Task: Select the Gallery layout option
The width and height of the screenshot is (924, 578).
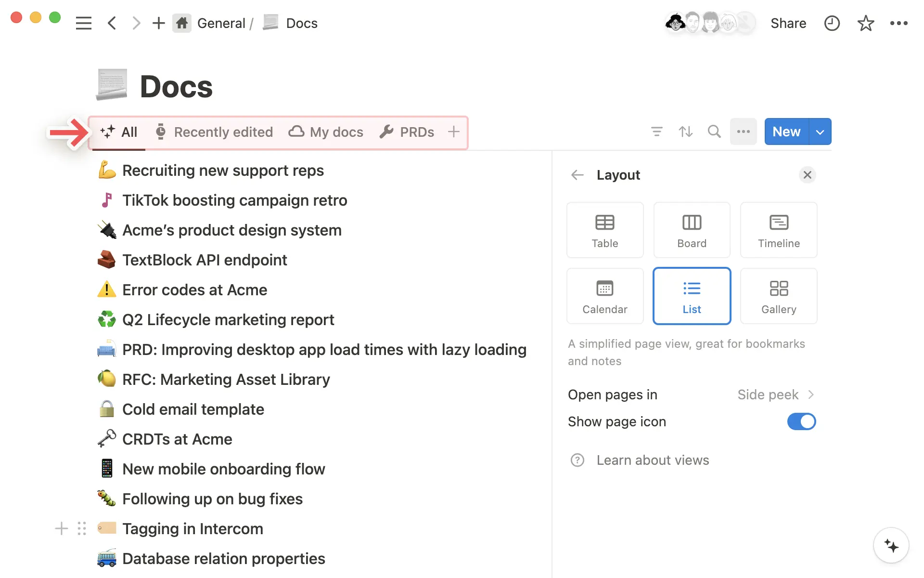Action: tap(778, 296)
